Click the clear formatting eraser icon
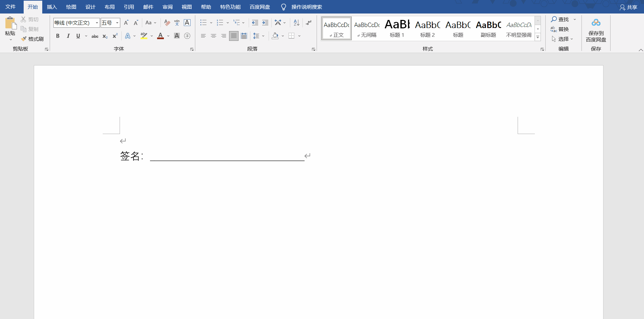The height and width of the screenshot is (319, 644). click(x=167, y=23)
